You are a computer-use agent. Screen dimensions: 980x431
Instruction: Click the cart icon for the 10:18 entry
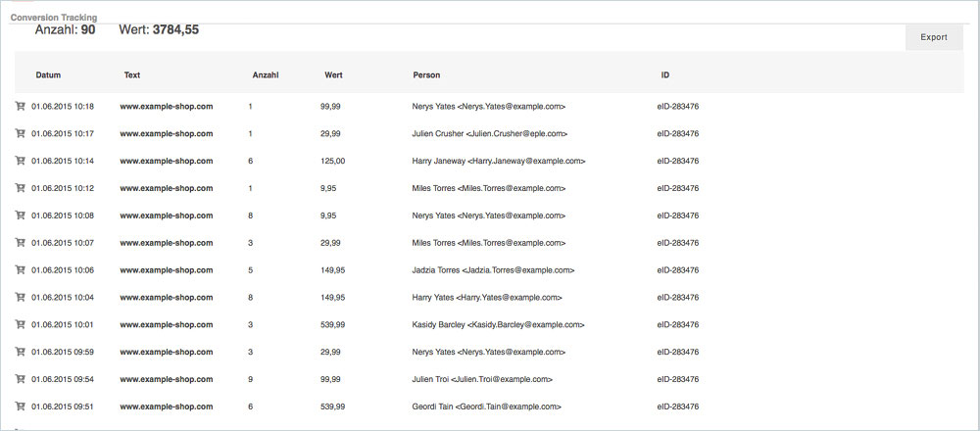tap(20, 106)
